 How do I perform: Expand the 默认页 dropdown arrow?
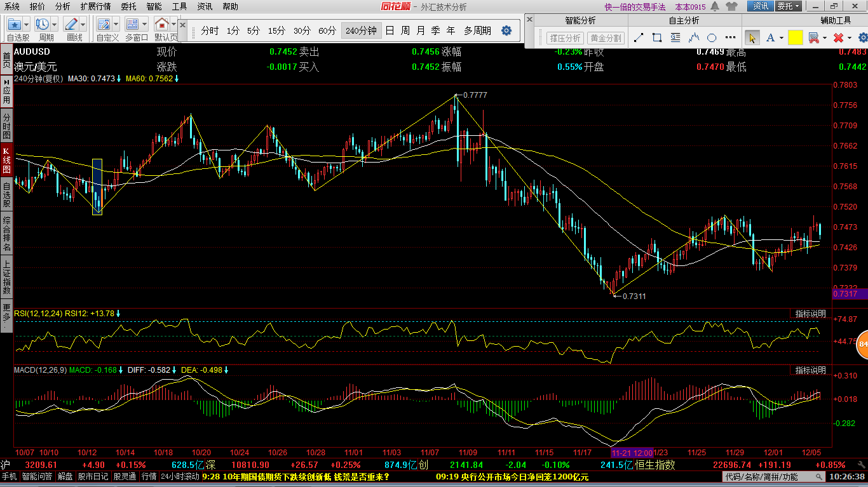(x=173, y=25)
